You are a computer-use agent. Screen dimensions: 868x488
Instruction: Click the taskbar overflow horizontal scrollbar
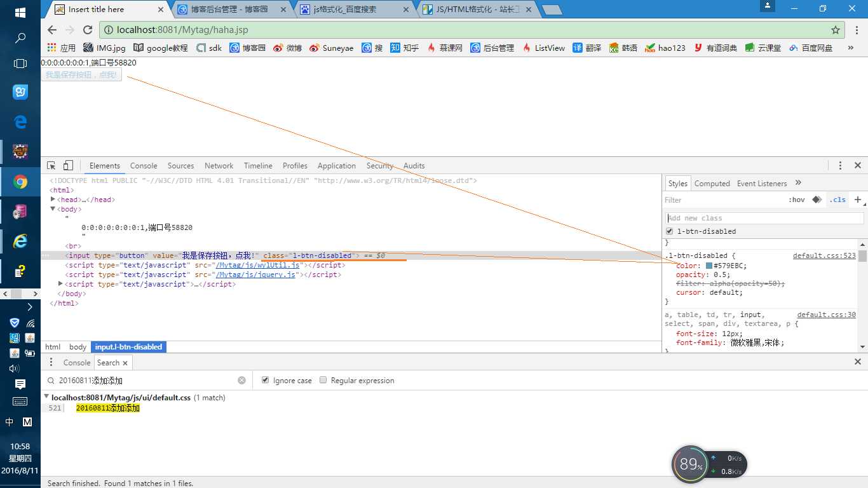point(20,294)
